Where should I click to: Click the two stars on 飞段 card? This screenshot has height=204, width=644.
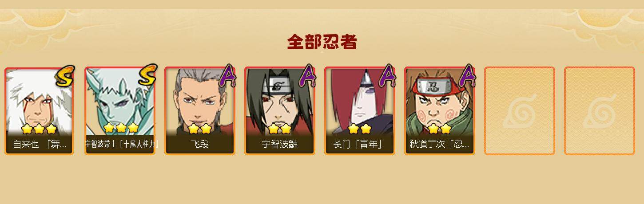click(x=199, y=129)
